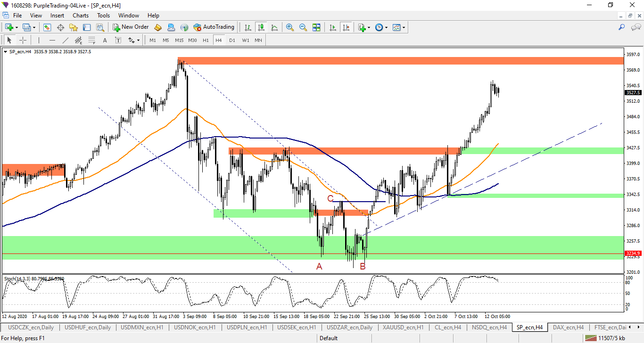Open the Window menu
The image size is (644, 343).
129,16
